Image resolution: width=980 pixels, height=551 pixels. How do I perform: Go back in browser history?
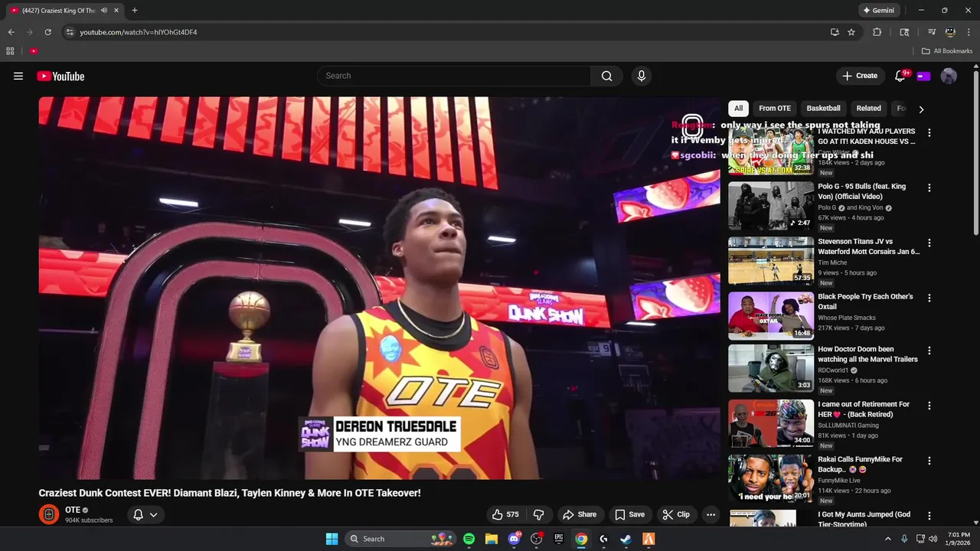coord(11,32)
